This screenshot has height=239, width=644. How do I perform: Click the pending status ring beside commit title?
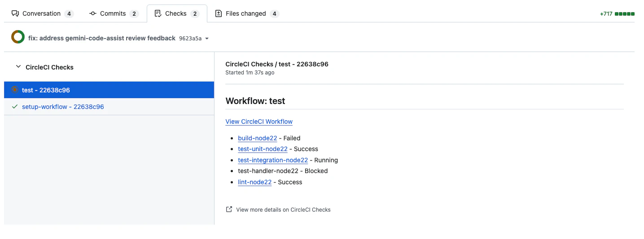pyautogui.click(x=18, y=37)
